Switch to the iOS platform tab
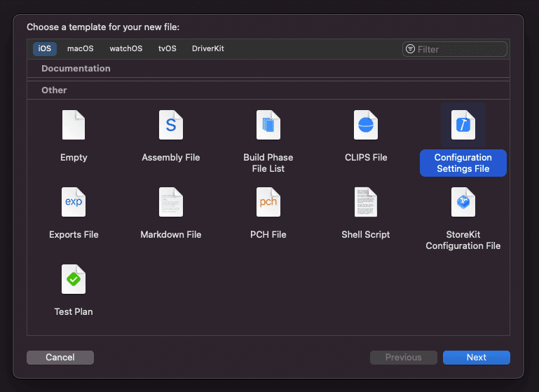The width and height of the screenshot is (539, 392). [x=45, y=48]
